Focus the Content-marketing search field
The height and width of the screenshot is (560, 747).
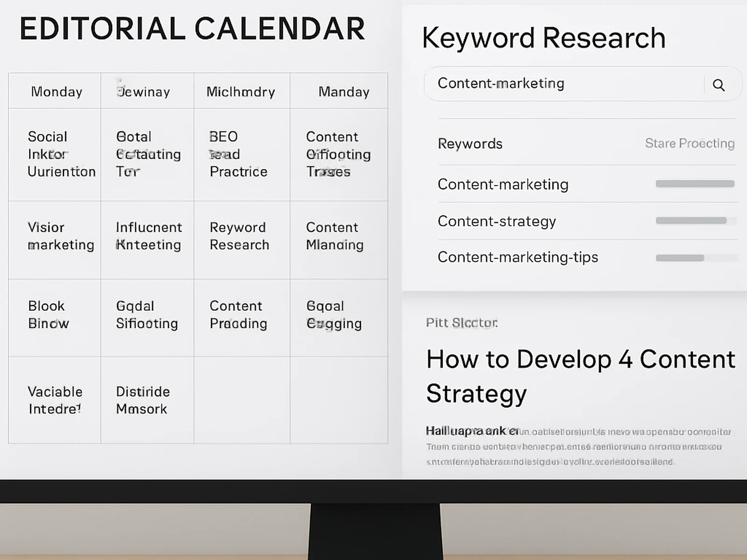[x=582, y=84]
